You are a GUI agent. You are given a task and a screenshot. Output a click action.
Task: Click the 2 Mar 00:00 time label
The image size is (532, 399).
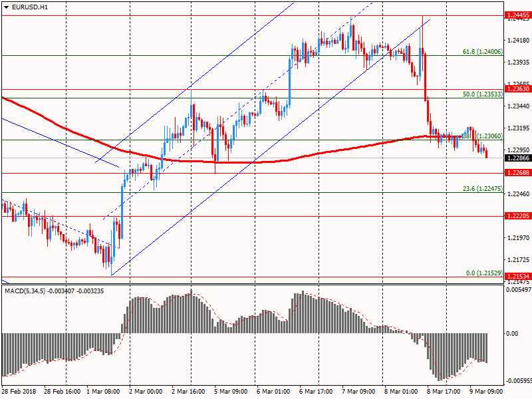146,392
